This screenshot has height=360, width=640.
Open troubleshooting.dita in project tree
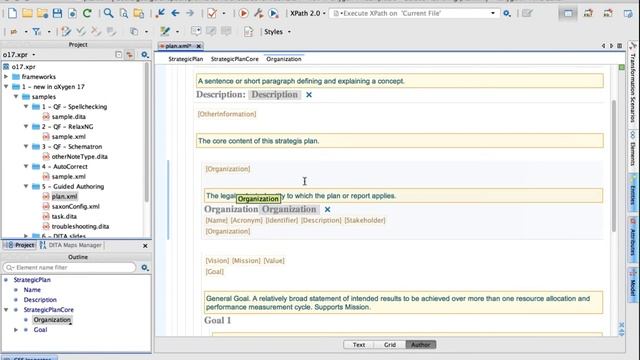(x=80, y=227)
